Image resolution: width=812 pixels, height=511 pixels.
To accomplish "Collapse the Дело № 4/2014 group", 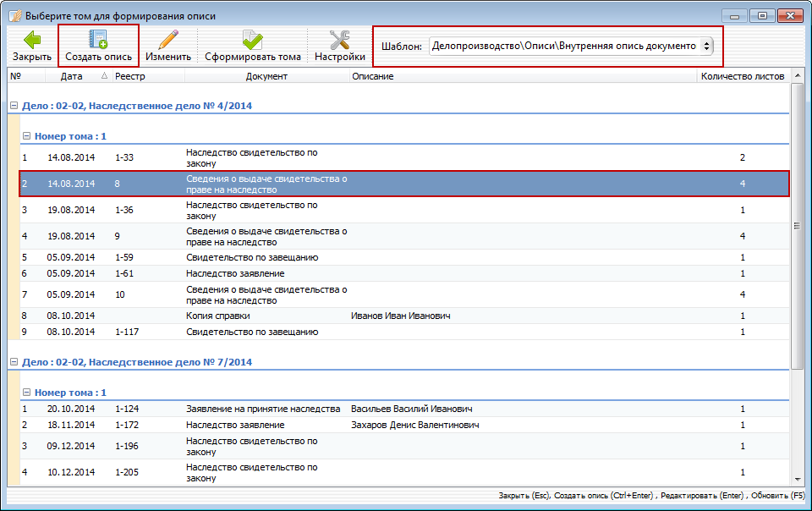I will 14,107.
